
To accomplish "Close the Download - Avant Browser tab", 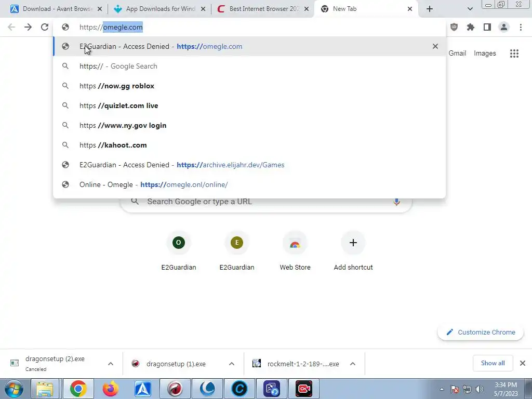I will (100, 9).
